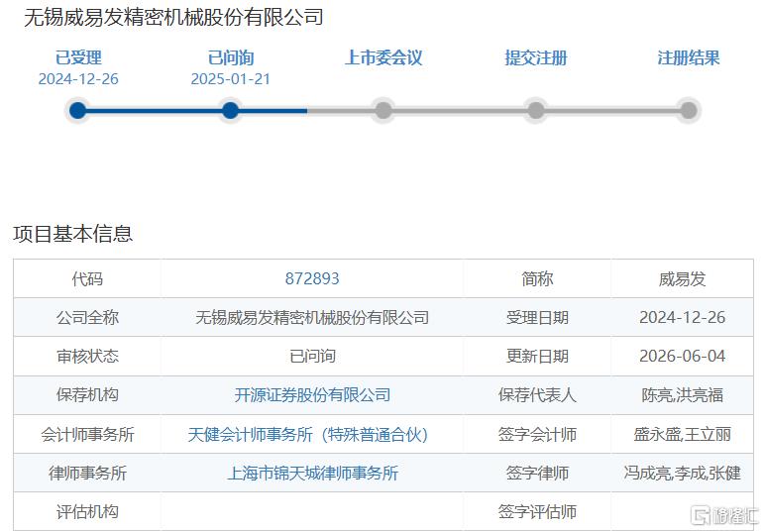Viewport: 765px width, 532px height.
Task: Click the 审核状态 label cell
Action: click(x=87, y=356)
